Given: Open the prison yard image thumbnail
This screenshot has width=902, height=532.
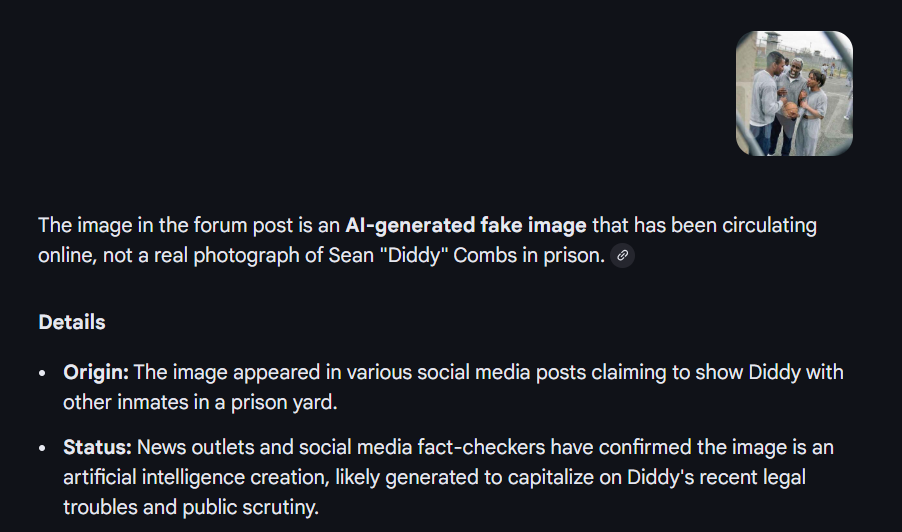Looking at the screenshot, I should pyautogui.click(x=794, y=93).
